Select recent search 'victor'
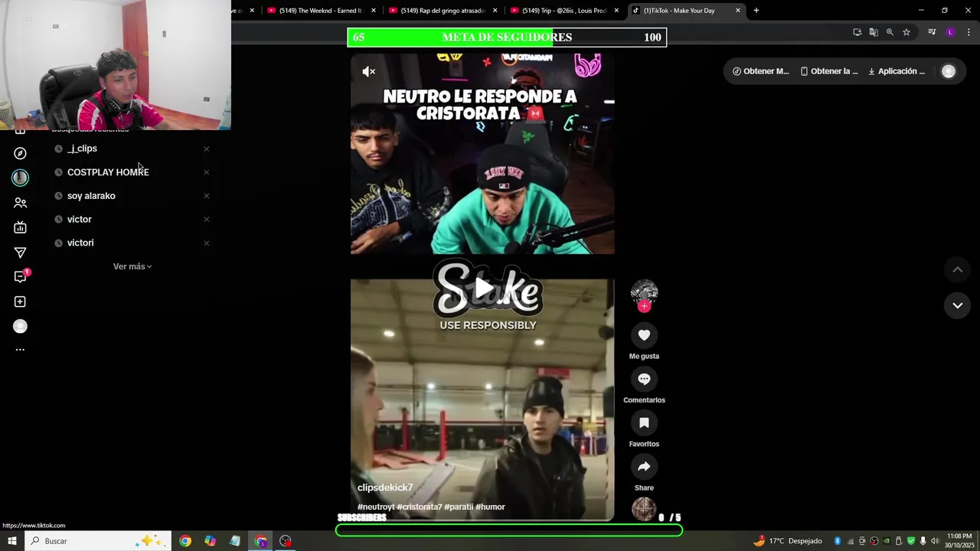This screenshot has height=551, width=980. click(80, 220)
